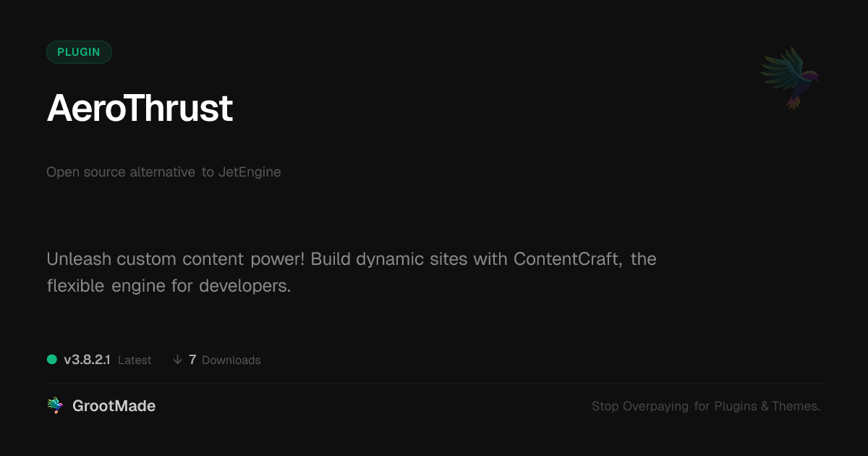Click the "Stop Overpaying" footer text
Screen dimensions: 868x456
[640, 407]
